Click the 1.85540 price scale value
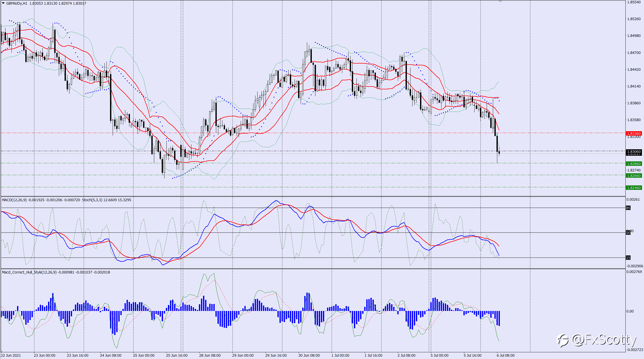This screenshot has height=359, width=644. (634, 2)
